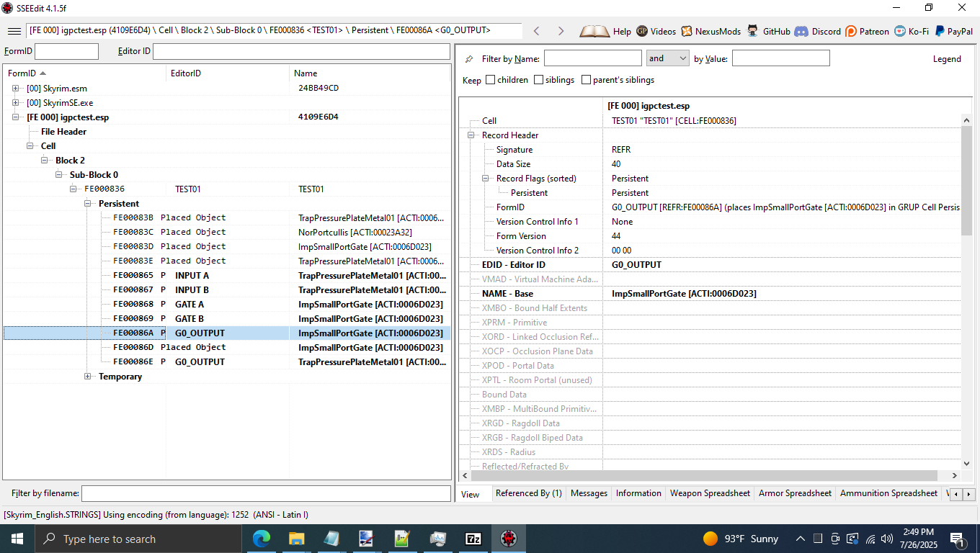The width and height of the screenshot is (980, 553).
Task: Select the SSEEdit taskbar icon
Action: click(509, 539)
